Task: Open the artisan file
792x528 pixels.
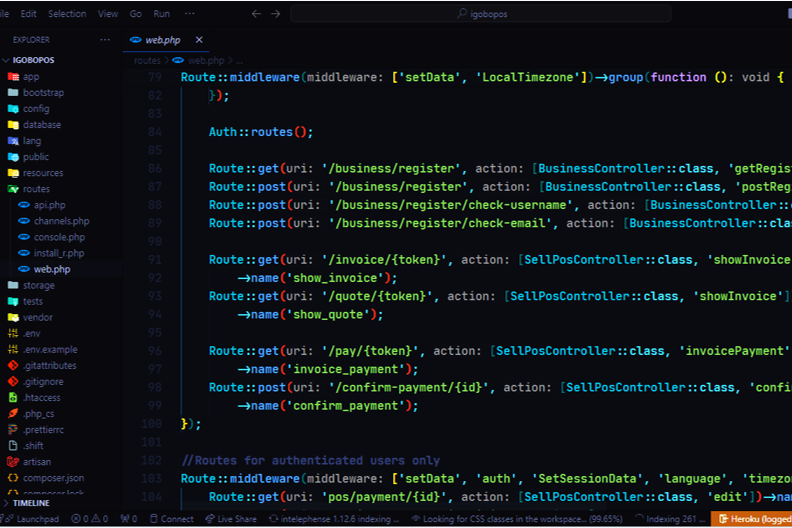Action: pos(36,462)
